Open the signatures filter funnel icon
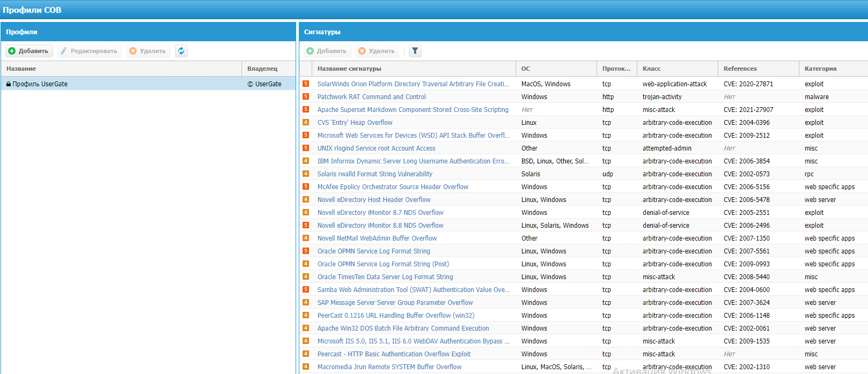 (415, 51)
